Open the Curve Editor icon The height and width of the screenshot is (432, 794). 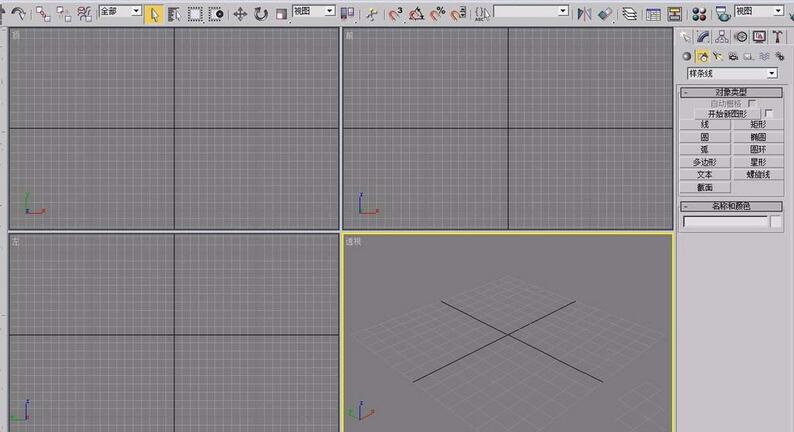point(653,15)
